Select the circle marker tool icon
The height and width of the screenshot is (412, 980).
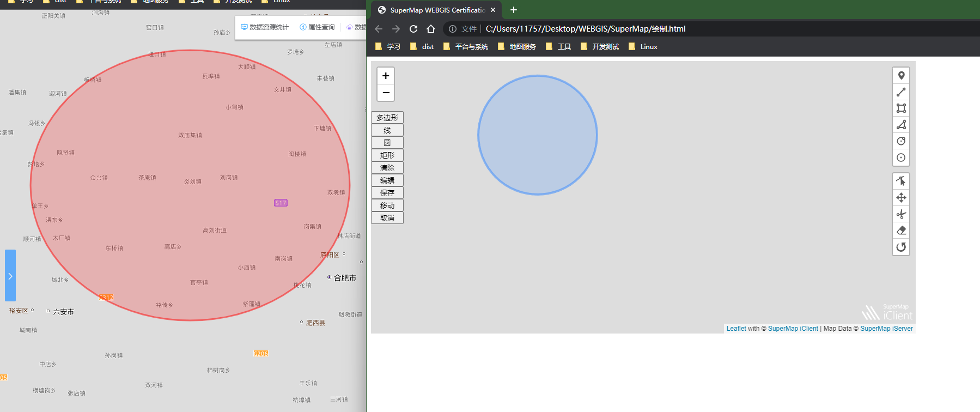coord(901,157)
